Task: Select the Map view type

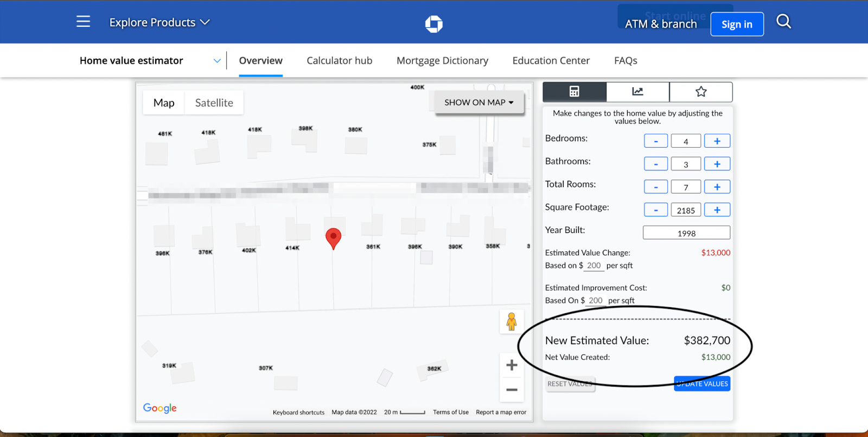Action: click(164, 103)
